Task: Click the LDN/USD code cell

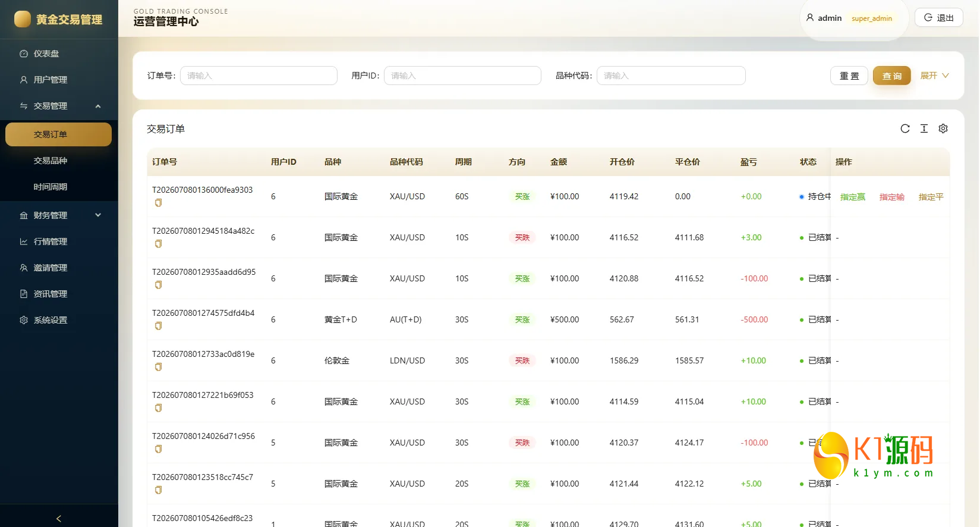Action: click(x=407, y=360)
